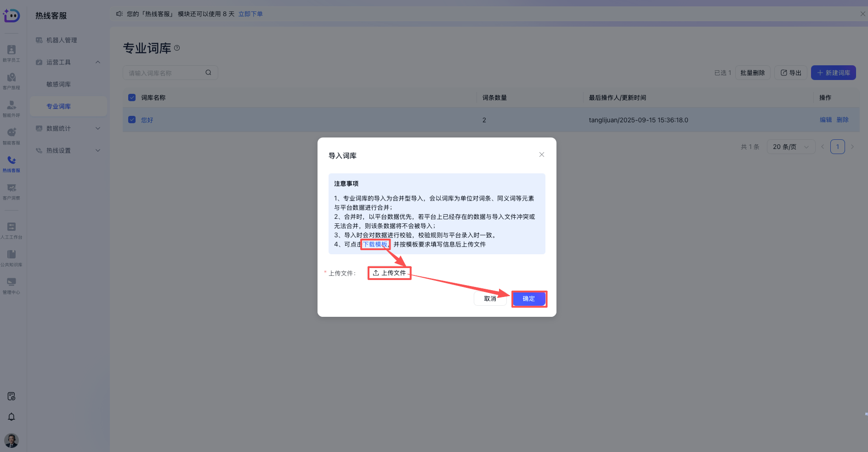This screenshot has width=868, height=452.
Task: Select 专业词库 in the side menu
Action: pyautogui.click(x=59, y=106)
